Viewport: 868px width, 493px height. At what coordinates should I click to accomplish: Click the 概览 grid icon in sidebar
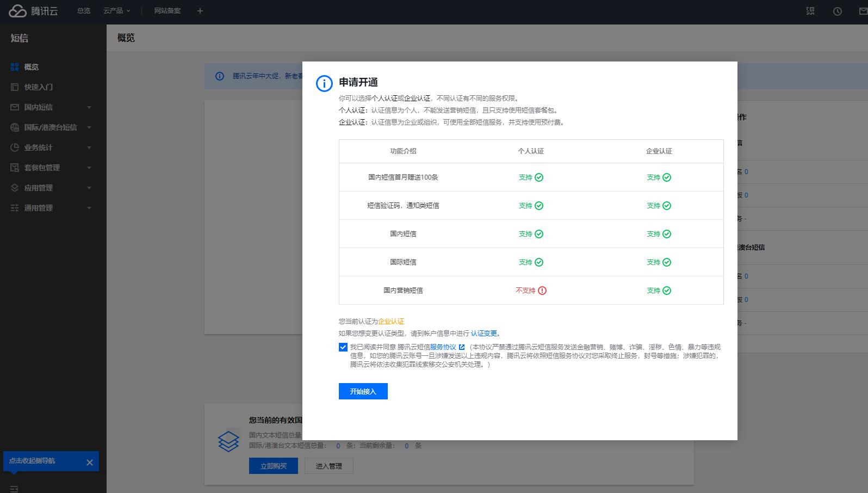click(15, 67)
